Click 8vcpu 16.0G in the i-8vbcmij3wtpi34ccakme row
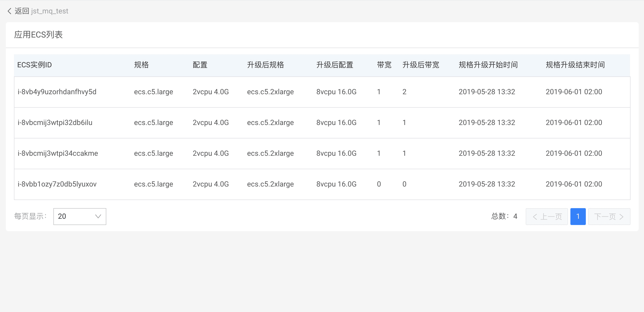Screen dimensions: 644x312 [x=336, y=153]
